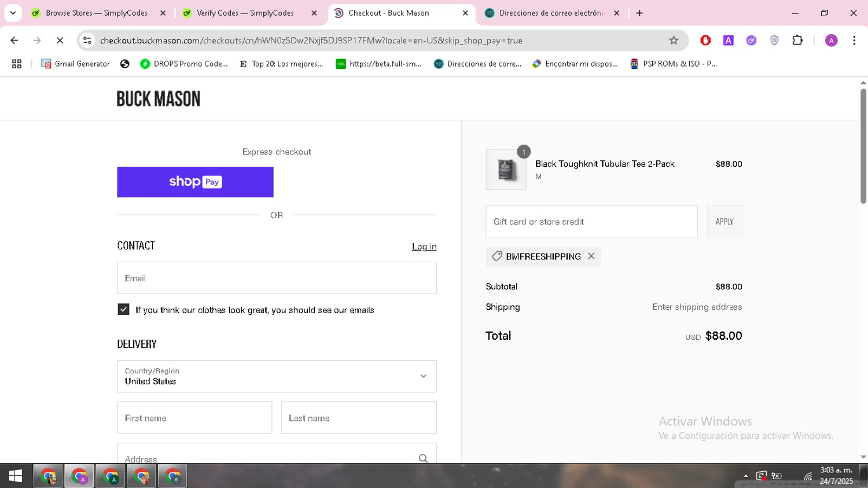Click the purple round extension icon
This screenshot has width=868, height=488.
coord(751,41)
